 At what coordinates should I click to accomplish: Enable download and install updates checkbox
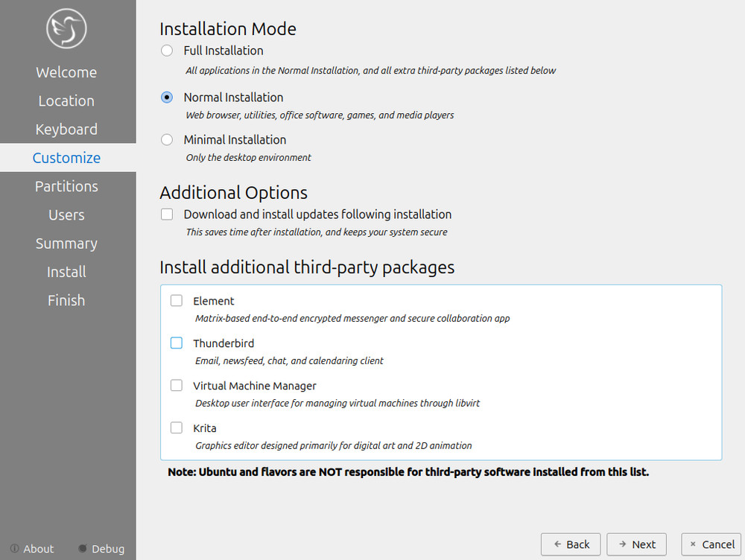click(x=168, y=214)
